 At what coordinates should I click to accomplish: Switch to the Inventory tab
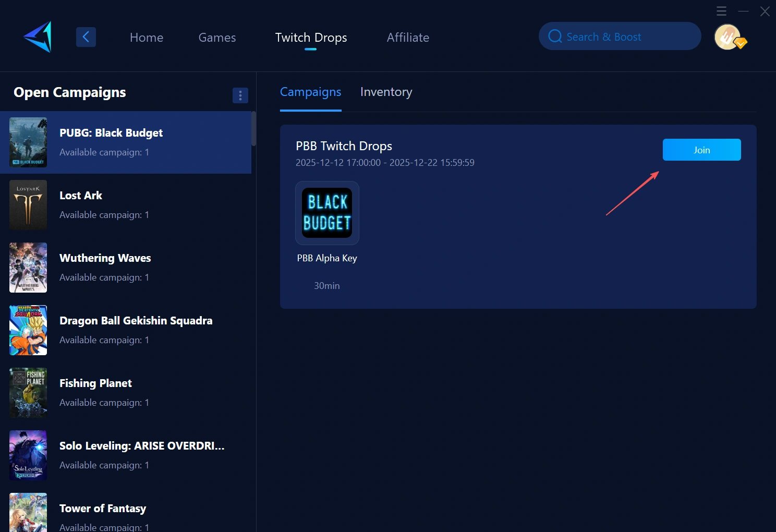coord(386,92)
